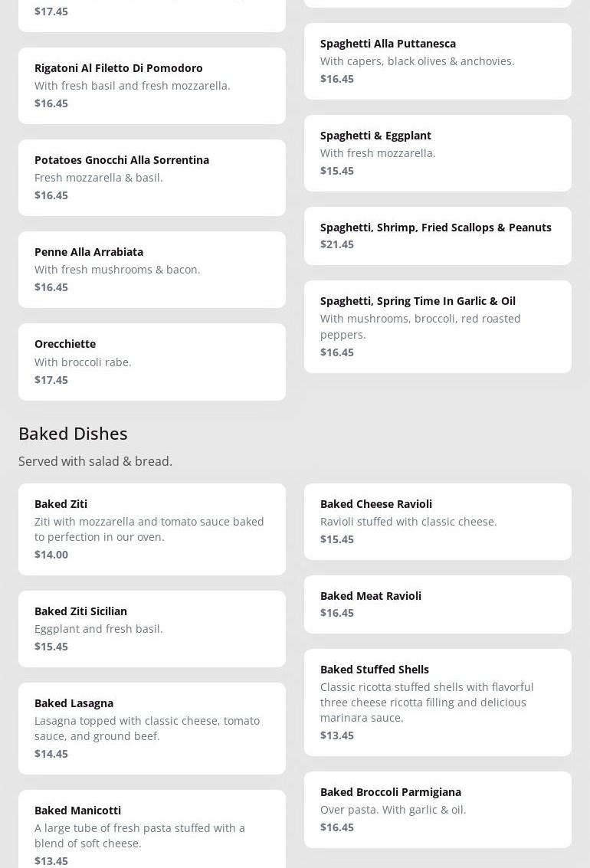The image size is (590, 868).
Task: Select Spaghetti, Shrimp, Fried Scallops & Peanuts
Action: point(438,235)
